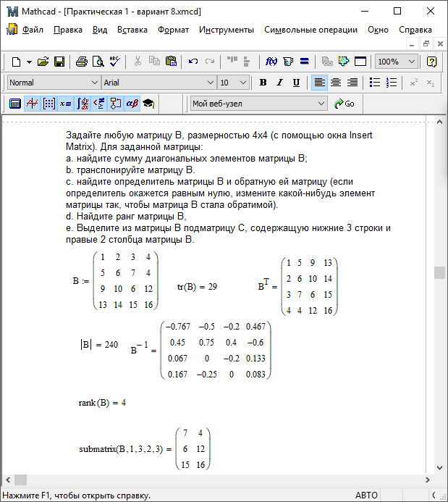The width and height of the screenshot is (448, 502).
Task: Click the vertical scrollbar down arrow
Action: tap(440, 468)
